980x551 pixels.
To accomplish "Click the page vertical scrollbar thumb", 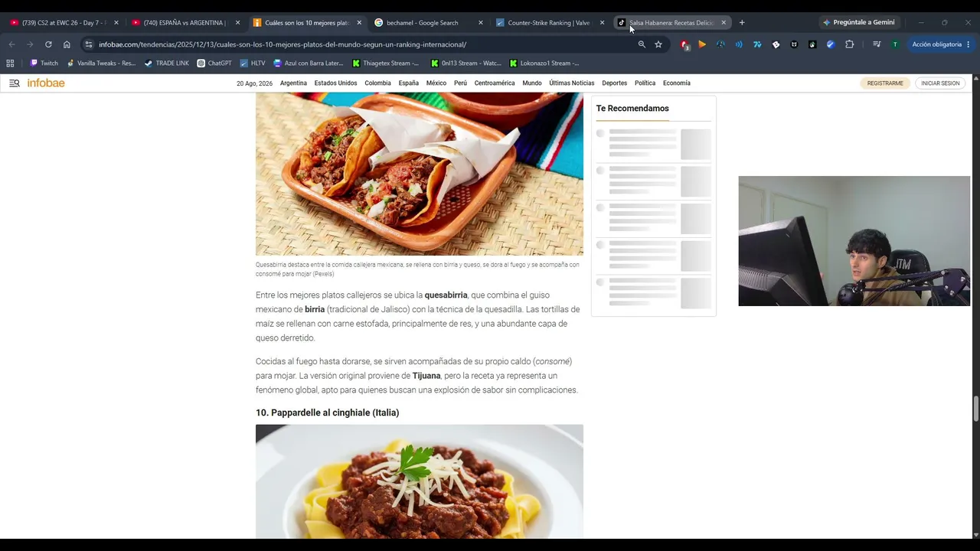I will (975, 409).
